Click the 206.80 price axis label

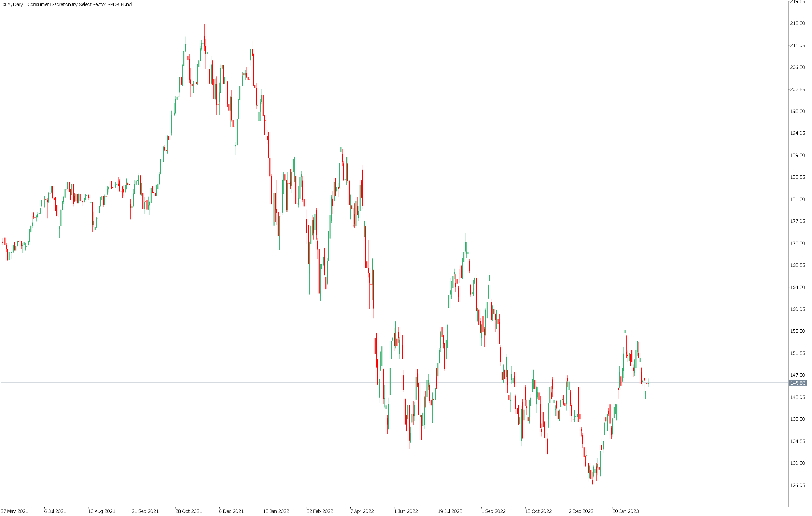pos(798,67)
